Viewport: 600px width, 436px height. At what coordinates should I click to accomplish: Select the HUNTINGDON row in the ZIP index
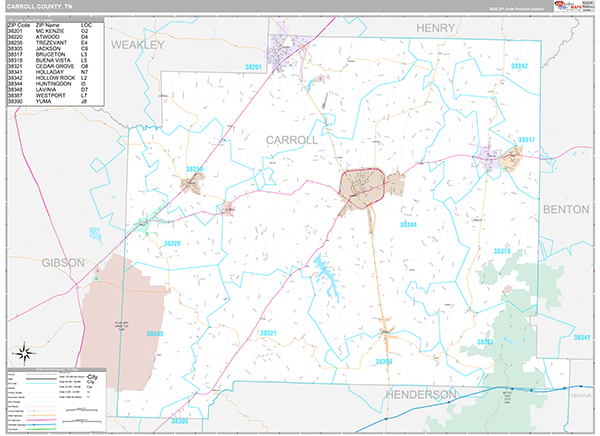click(48, 83)
